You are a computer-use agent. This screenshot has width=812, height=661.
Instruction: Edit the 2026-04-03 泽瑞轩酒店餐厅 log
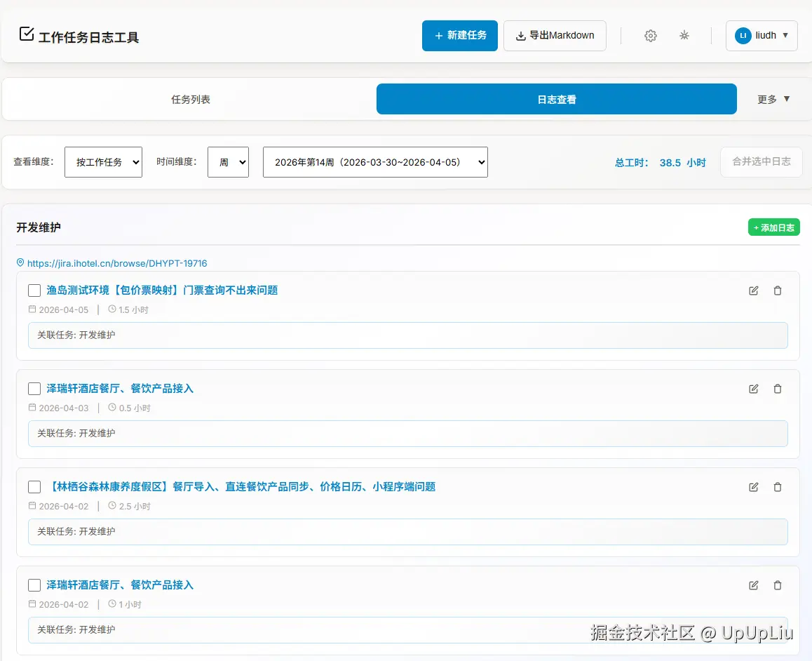pos(754,389)
